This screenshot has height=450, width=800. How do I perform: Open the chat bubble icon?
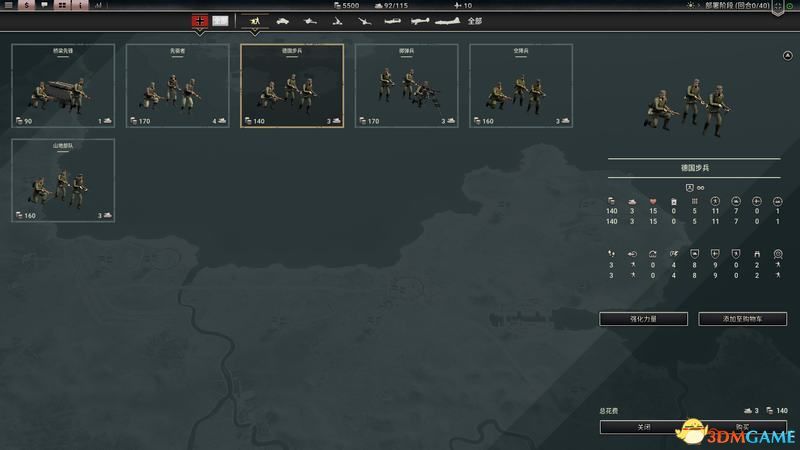coord(44,5)
